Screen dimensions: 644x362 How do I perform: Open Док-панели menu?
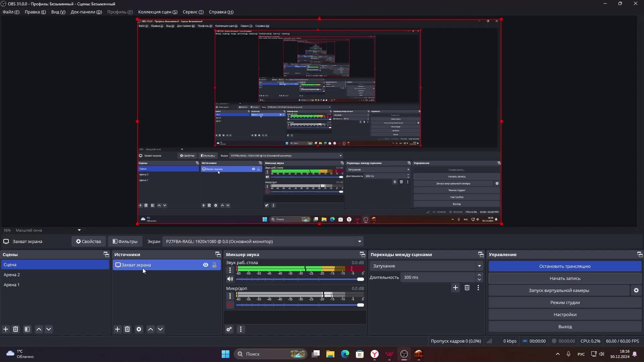coord(86,12)
